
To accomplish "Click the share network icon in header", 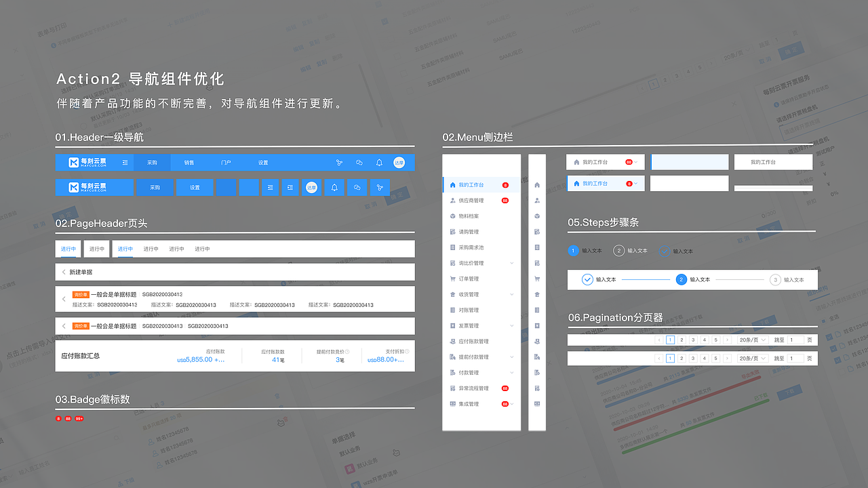I will 340,163.
